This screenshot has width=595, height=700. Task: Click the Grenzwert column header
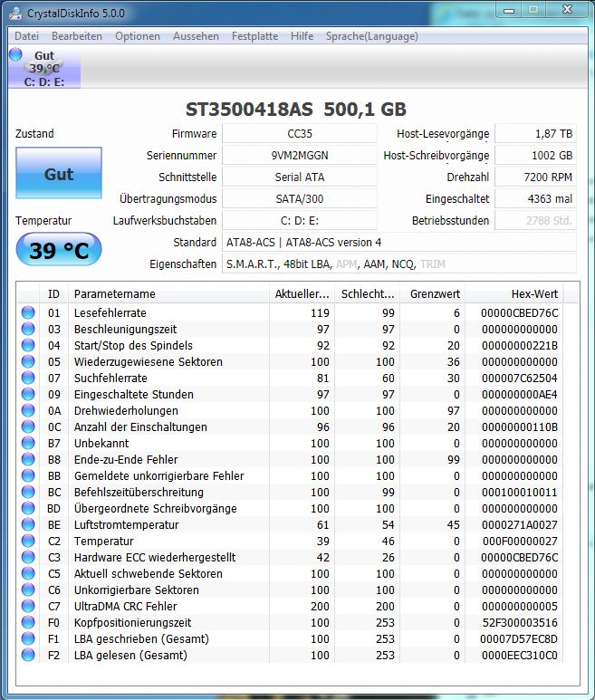tap(433, 293)
